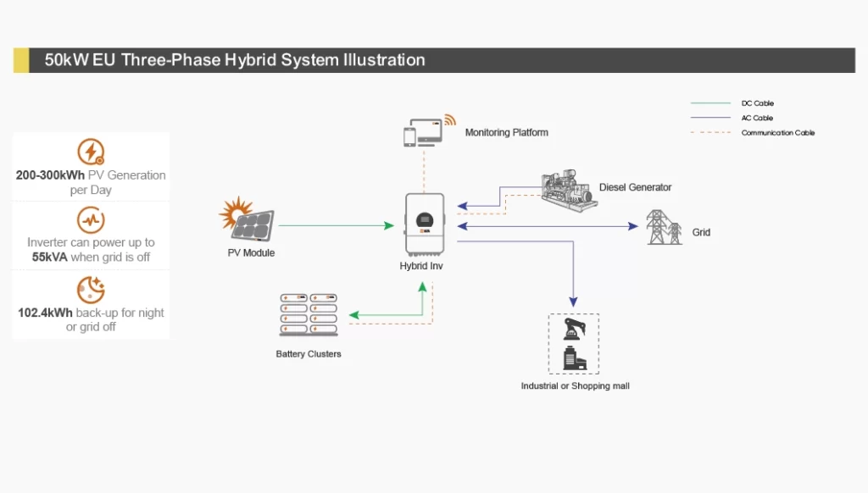Click the blue AC Cable legend line
The height and width of the screenshot is (493, 868).
[x=711, y=117]
